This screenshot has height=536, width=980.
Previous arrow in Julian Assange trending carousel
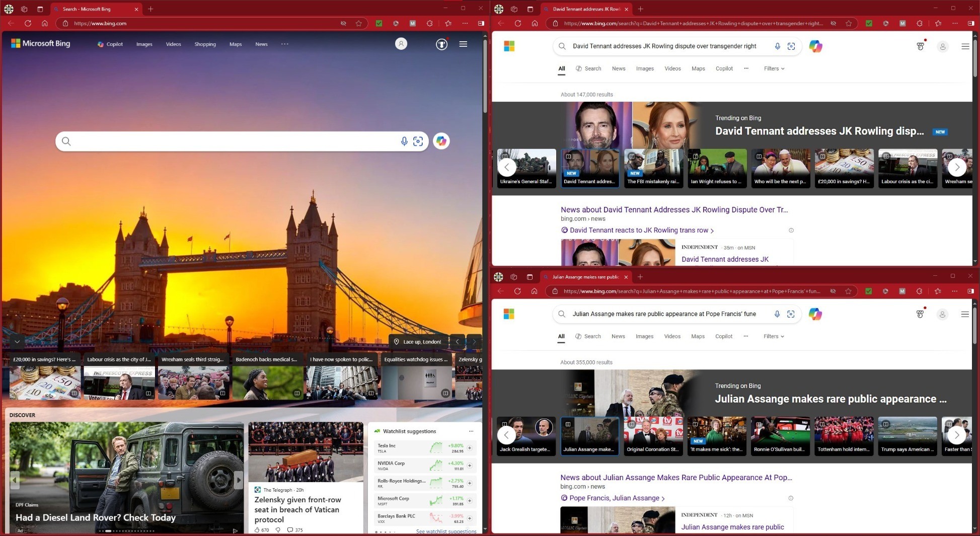[x=506, y=435]
